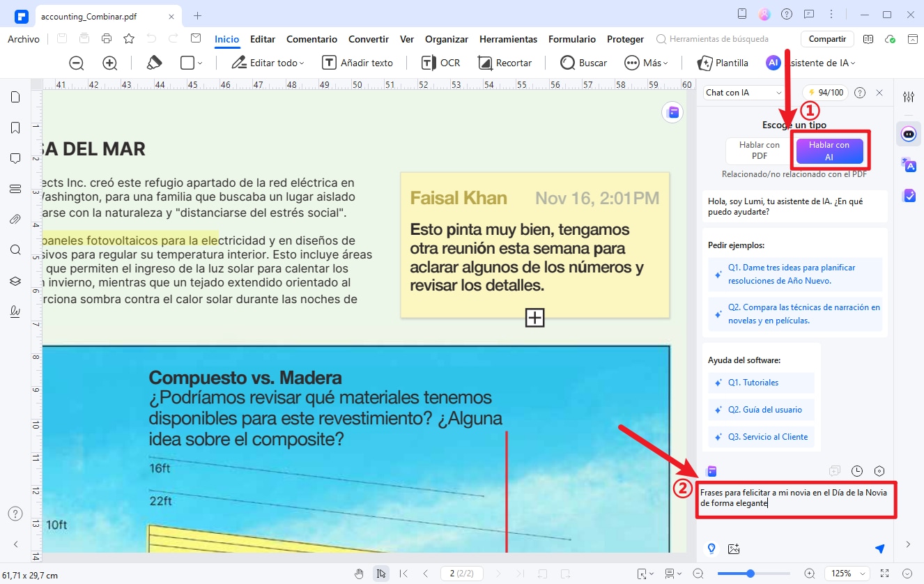The image size is (924, 584).
Task: Open the Comentario tab
Action: coord(311,39)
